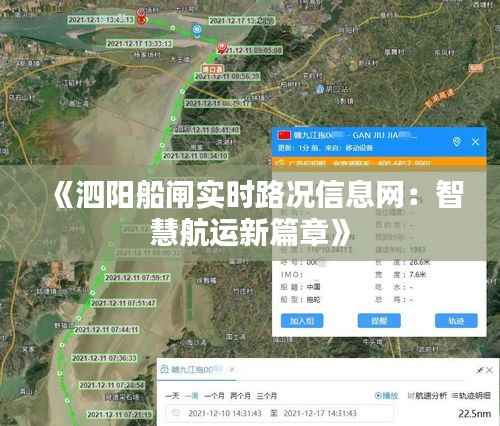The width and height of the screenshot is (500, 426).
Task: Click track point at 2021.12.11 07:36:33
Action: [x=62, y=345]
